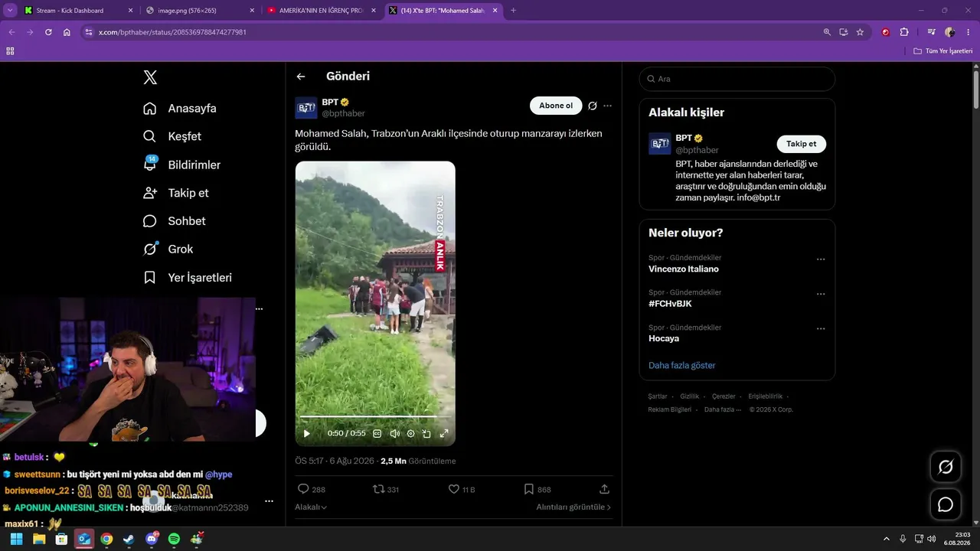Show hidden system tray icons

coord(887,539)
